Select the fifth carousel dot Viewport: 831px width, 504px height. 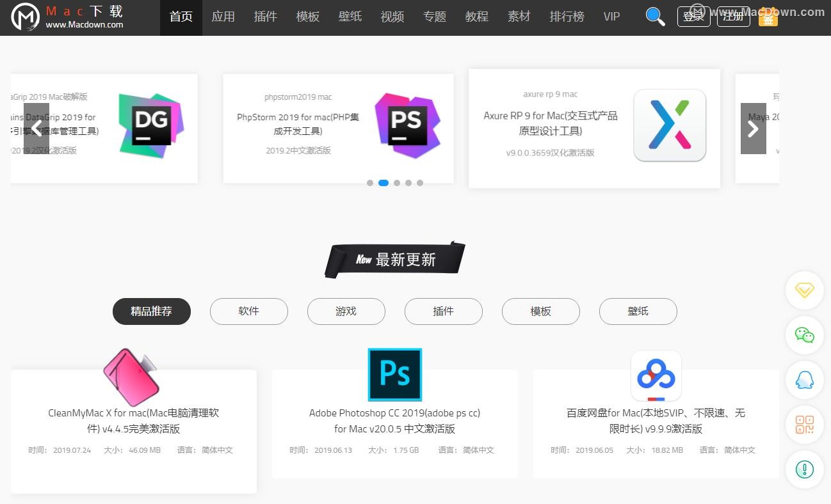click(420, 183)
